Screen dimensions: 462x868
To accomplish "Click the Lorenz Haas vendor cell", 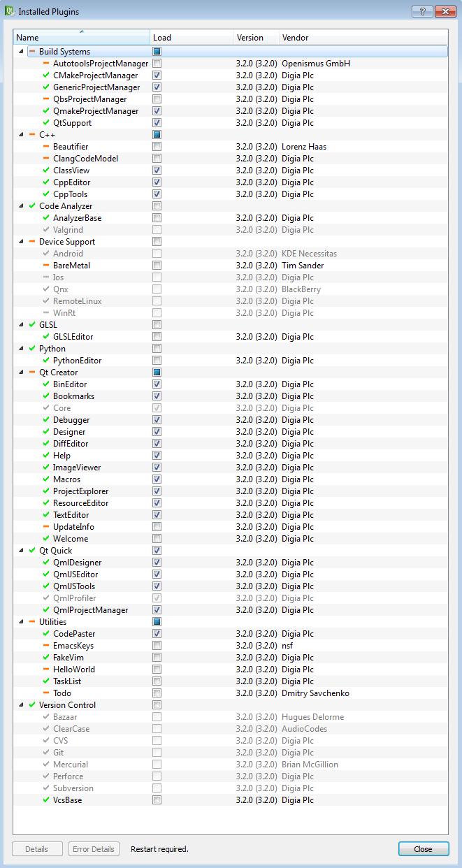I will coord(304,147).
